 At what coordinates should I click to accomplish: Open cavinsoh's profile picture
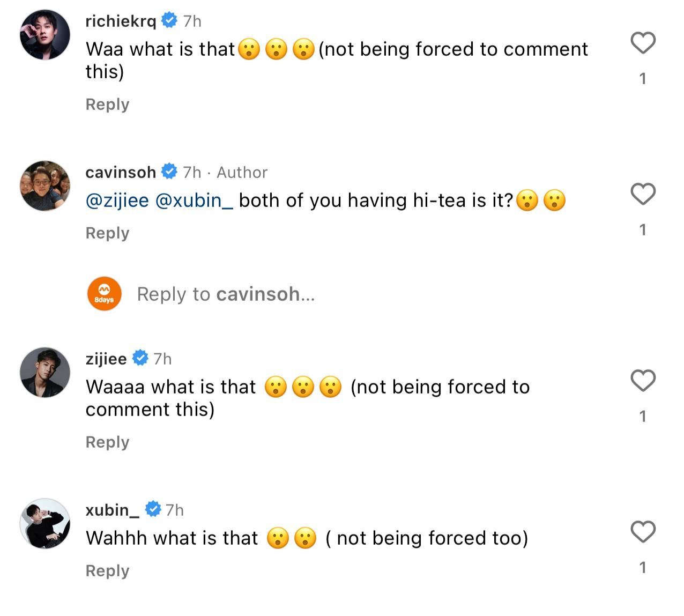click(45, 186)
